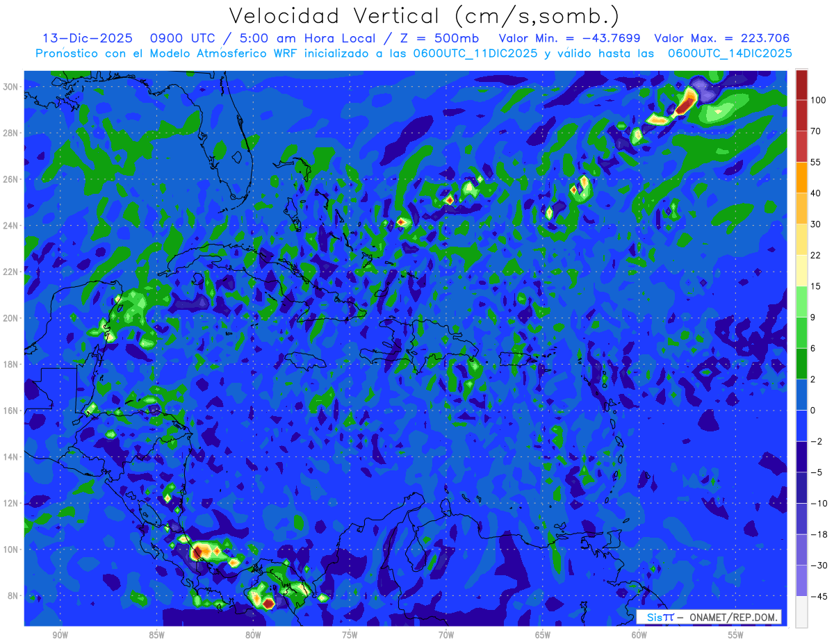Click the '24N' latitude label

(x=11, y=226)
